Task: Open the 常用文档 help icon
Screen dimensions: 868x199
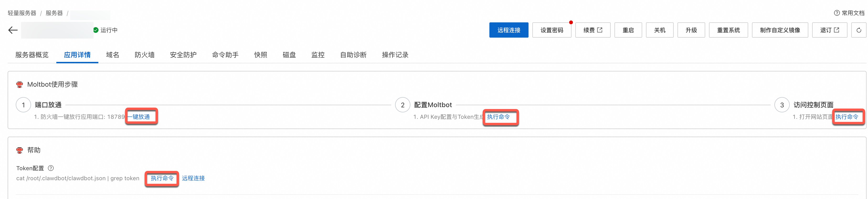Action: tap(837, 13)
